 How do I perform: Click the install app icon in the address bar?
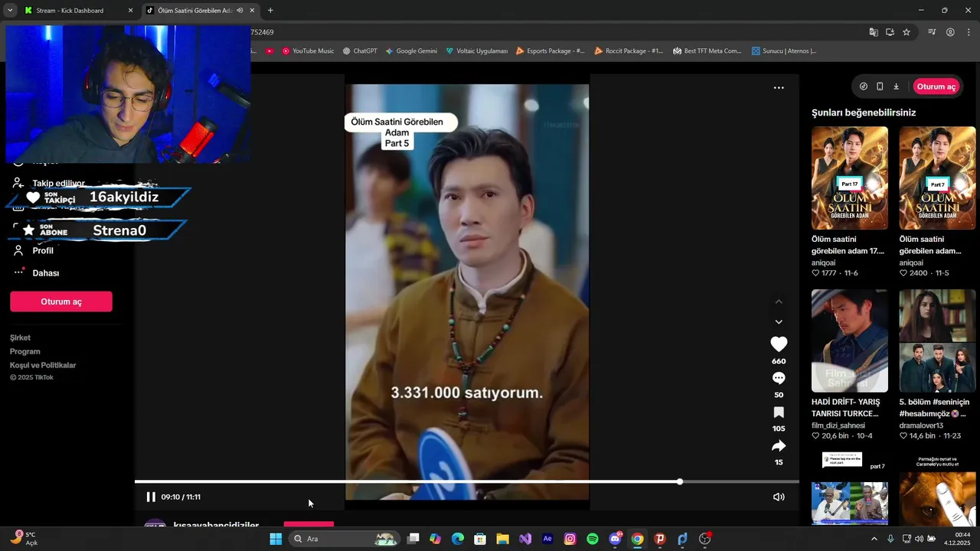click(x=890, y=32)
